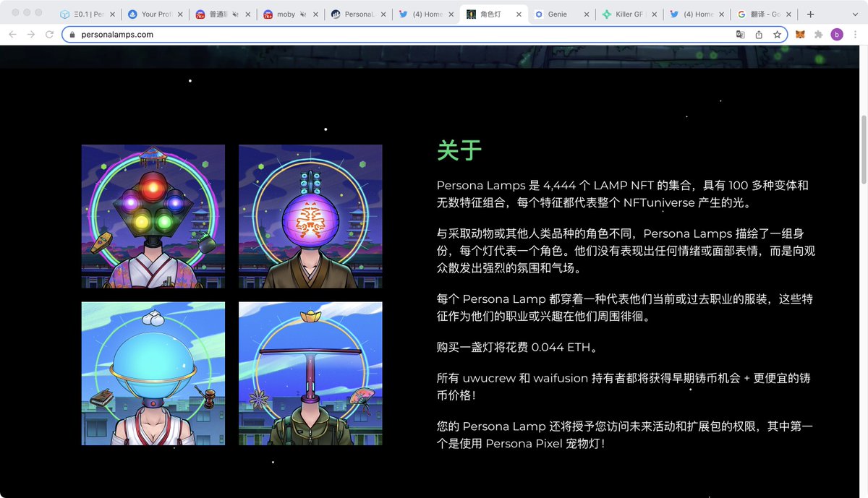This screenshot has width=868, height=498.
Task: Open the Chrome three-dot menu
Action: (855, 34)
